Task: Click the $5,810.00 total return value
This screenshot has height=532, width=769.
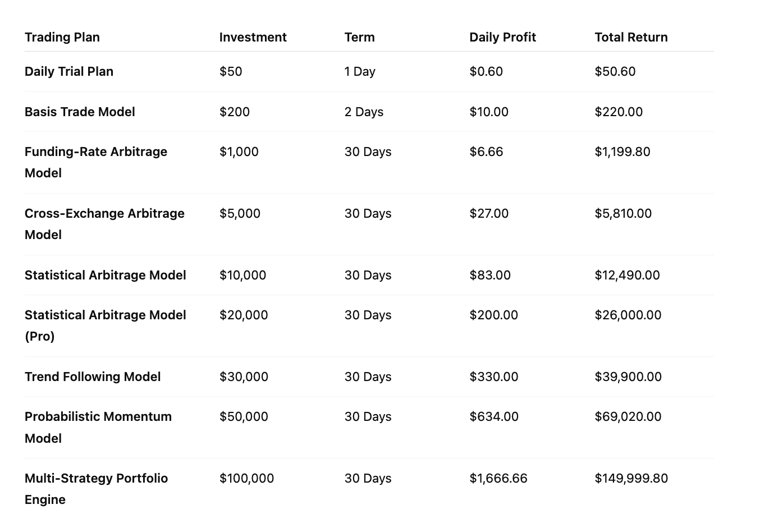Action: (623, 213)
